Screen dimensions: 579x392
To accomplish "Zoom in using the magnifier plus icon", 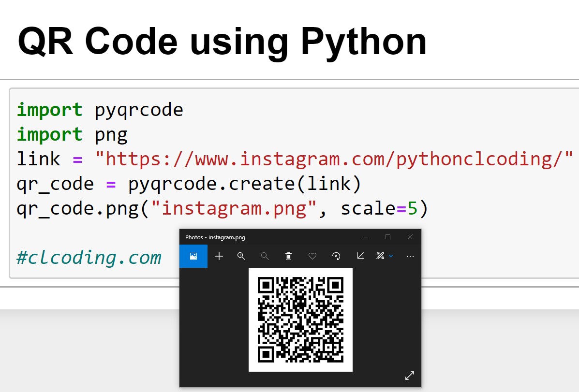I will [x=241, y=256].
